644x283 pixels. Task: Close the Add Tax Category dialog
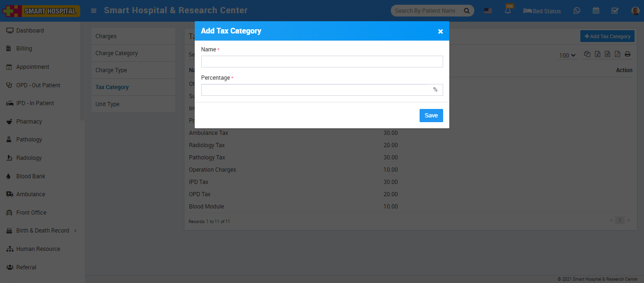pyautogui.click(x=440, y=31)
